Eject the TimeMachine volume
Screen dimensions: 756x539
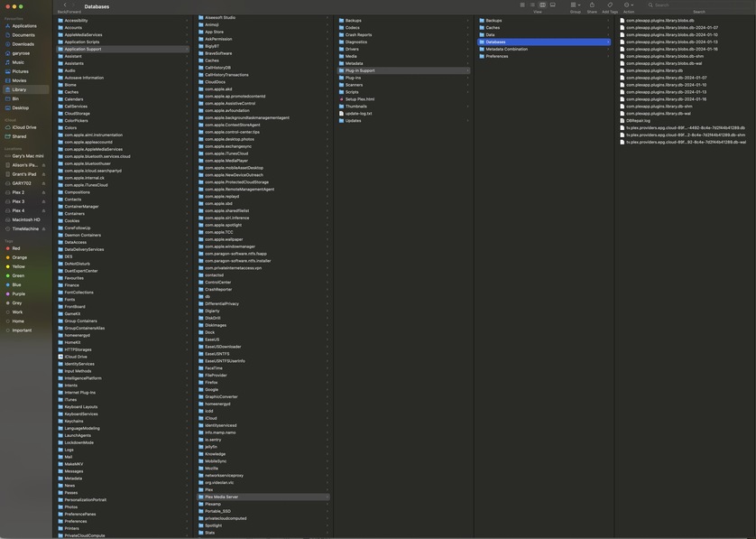[x=44, y=229]
